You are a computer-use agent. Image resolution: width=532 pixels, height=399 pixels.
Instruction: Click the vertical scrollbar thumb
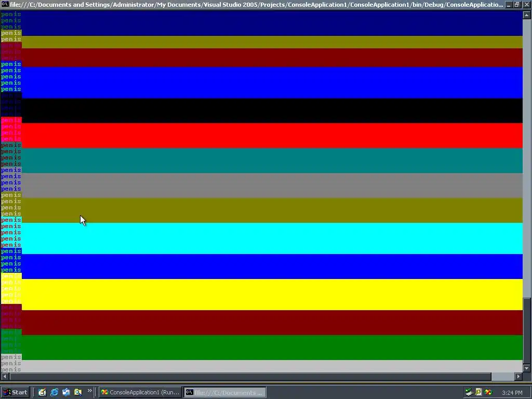527,331
